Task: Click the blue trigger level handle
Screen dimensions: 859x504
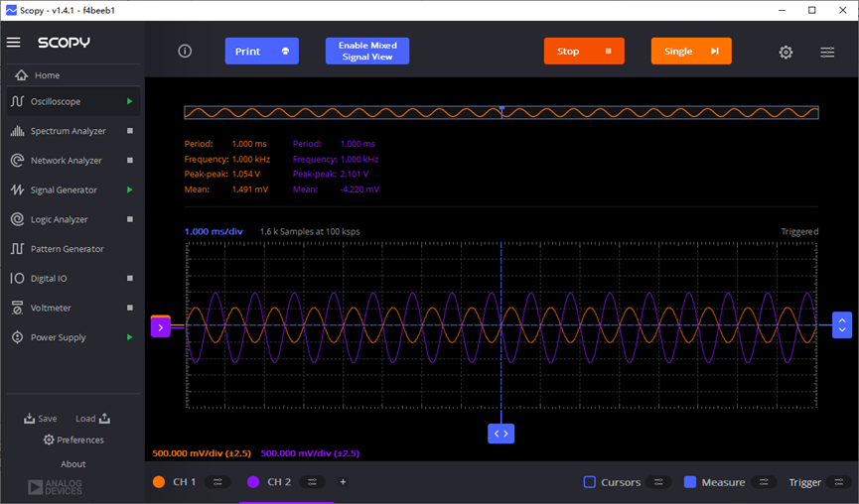Action: pos(842,325)
